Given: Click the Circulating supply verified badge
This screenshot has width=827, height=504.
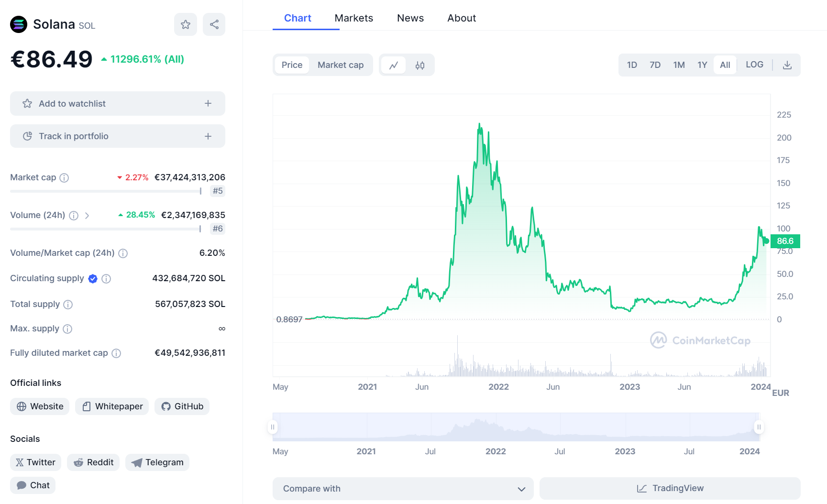Looking at the screenshot, I should click(93, 279).
